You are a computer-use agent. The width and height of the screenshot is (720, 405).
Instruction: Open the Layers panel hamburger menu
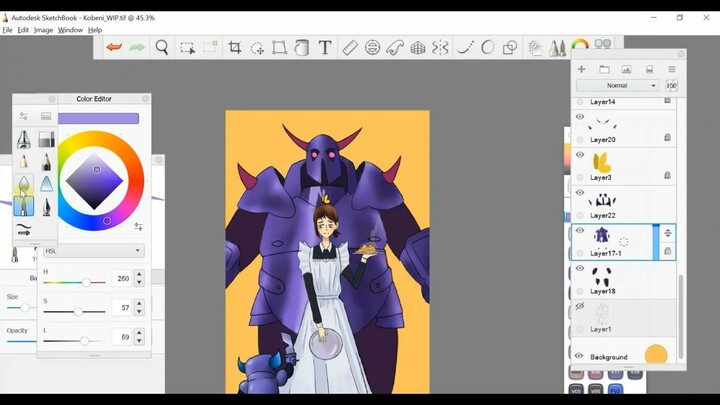pyautogui.click(x=672, y=69)
